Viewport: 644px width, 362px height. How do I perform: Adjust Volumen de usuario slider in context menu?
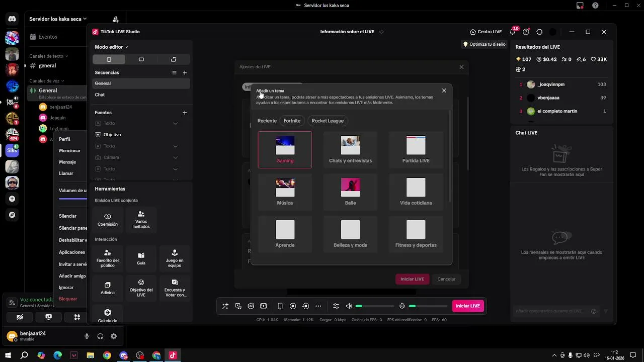pos(73,199)
